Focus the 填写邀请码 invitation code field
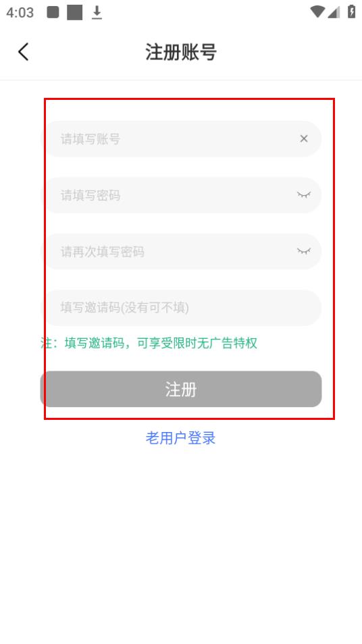Image resolution: width=362 pixels, height=644 pixels. (182, 308)
